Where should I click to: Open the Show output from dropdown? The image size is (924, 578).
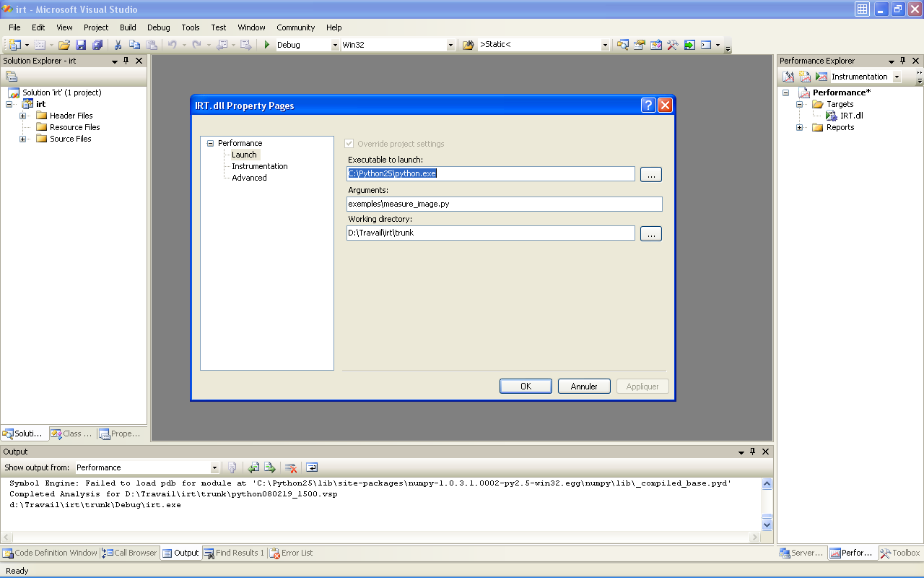(x=214, y=467)
